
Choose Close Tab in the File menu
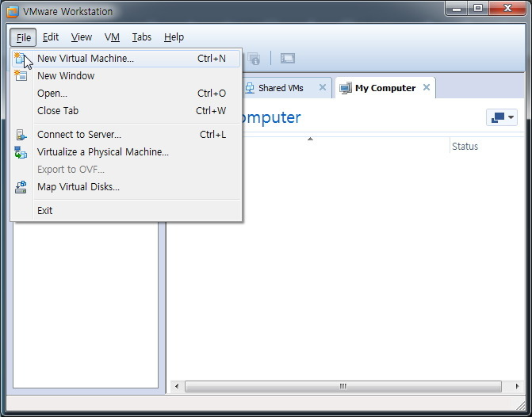click(126, 111)
